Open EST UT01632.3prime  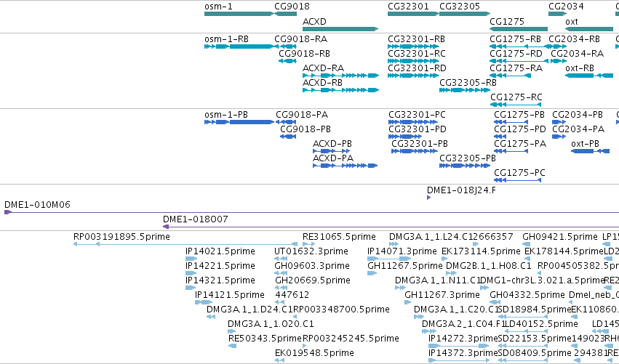[x=281, y=259]
